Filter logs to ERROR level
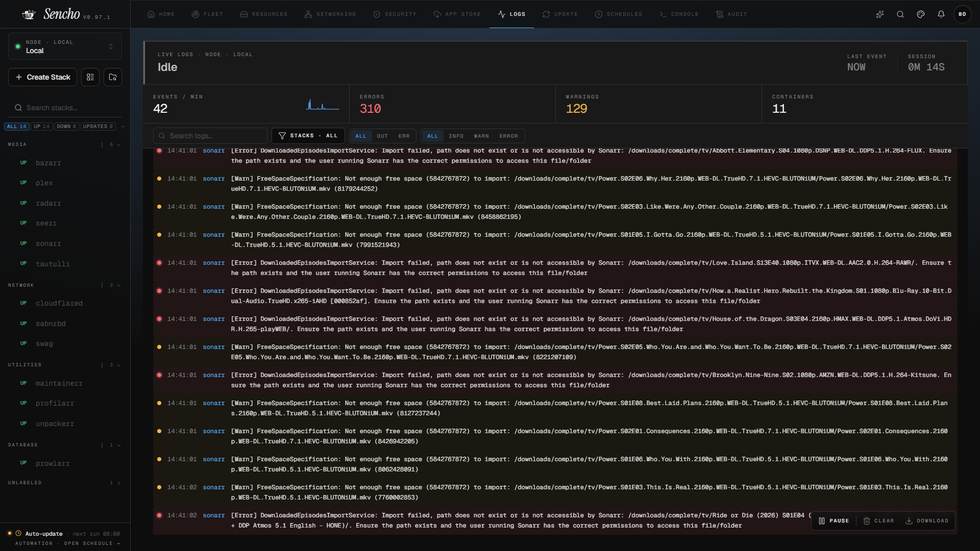 click(509, 136)
